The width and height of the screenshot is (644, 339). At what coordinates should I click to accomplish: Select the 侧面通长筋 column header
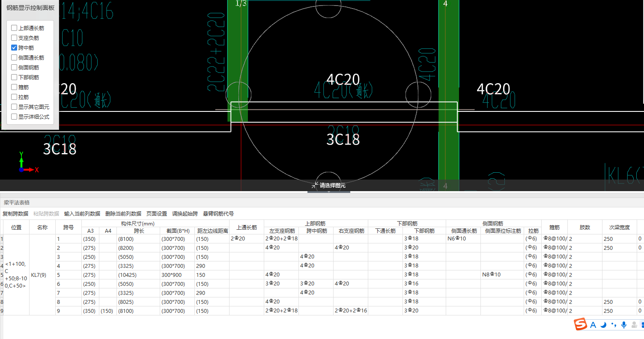click(463, 231)
